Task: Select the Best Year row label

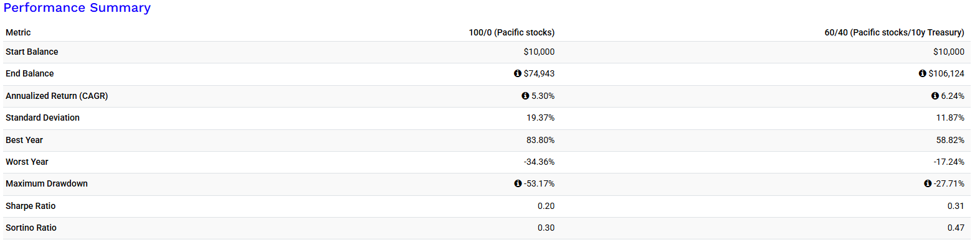Action: pos(24,140)
